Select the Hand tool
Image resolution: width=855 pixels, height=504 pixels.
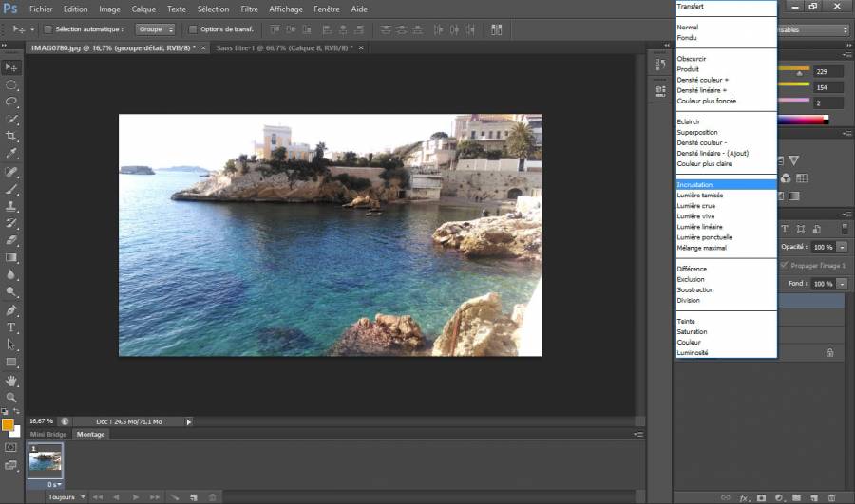pos(11,380)
